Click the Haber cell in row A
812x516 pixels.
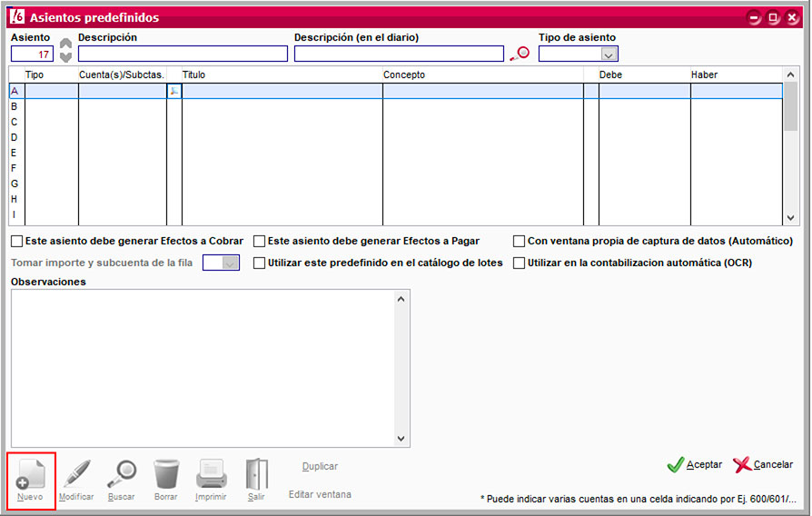click(736, 91)
